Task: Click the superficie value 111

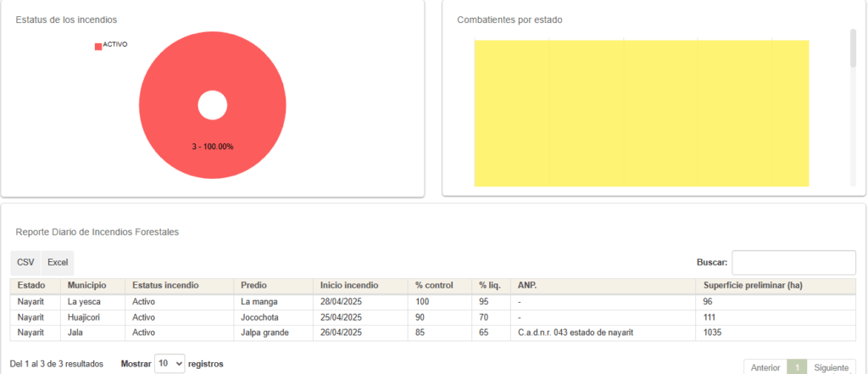Action: pyautogui.click(x=709, y=317)
